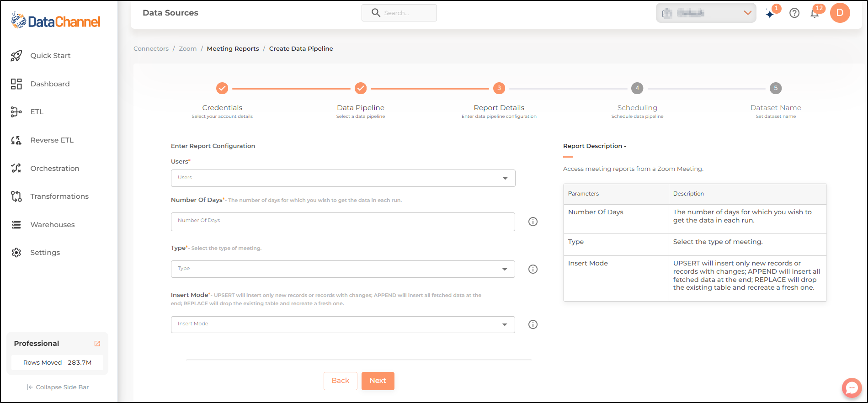Open Quick Start rocket icon
The width and height of the screenshot is (868, 403).
[x=16, y=56]
